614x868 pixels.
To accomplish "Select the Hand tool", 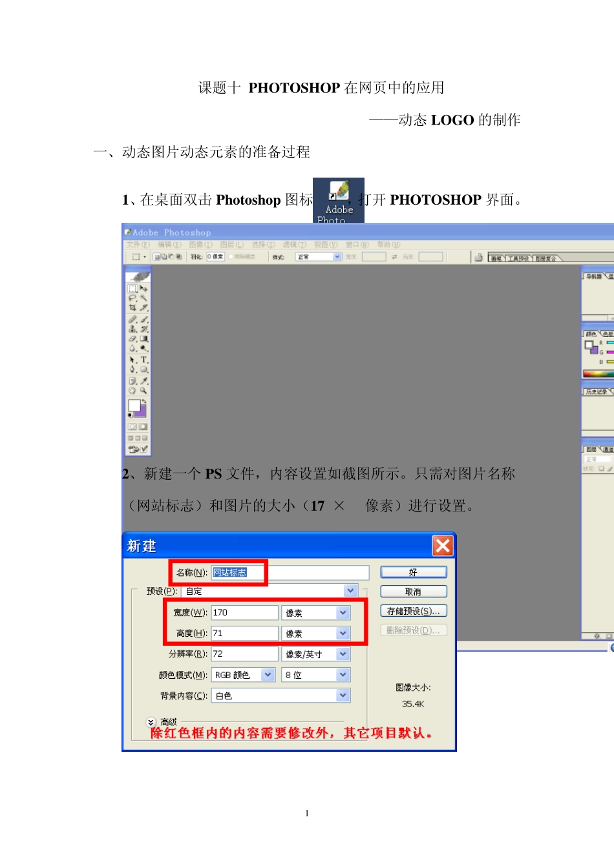I will (x=132, y=390).
